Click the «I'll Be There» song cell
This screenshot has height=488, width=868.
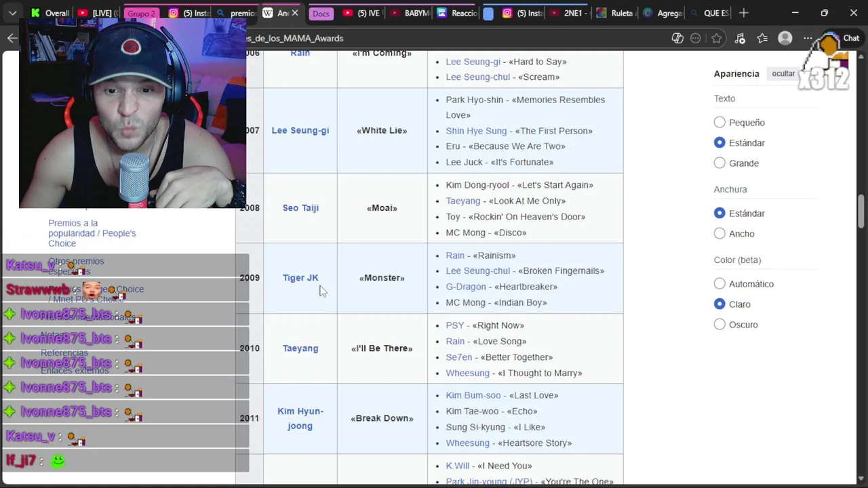click(x=382, y=348)
